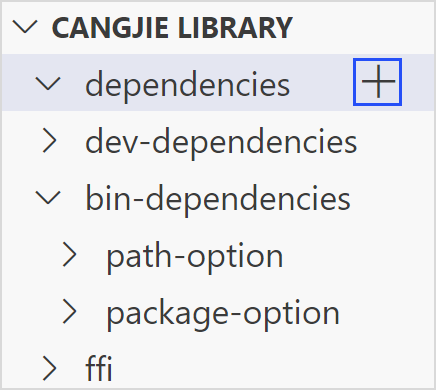Collapse the dependencies node arrow
Viewport: 436px width, 390px height.
tap(48, 83)
